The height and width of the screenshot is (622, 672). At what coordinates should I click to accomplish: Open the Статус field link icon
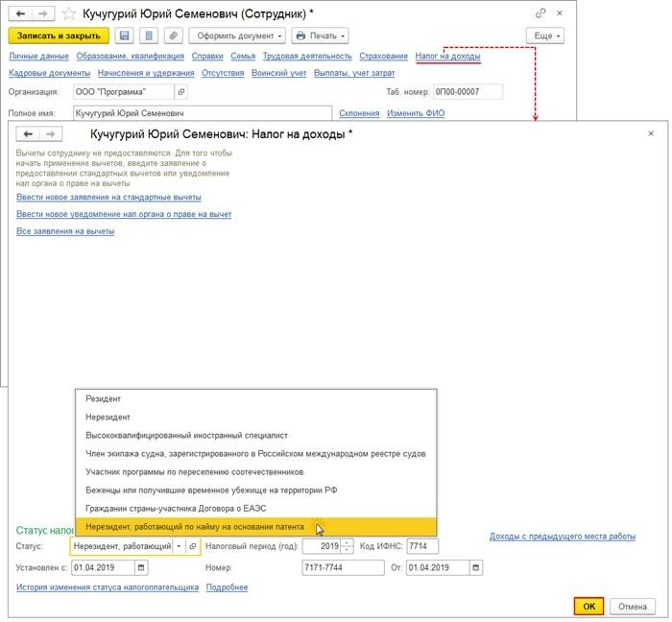pos(193,546)
